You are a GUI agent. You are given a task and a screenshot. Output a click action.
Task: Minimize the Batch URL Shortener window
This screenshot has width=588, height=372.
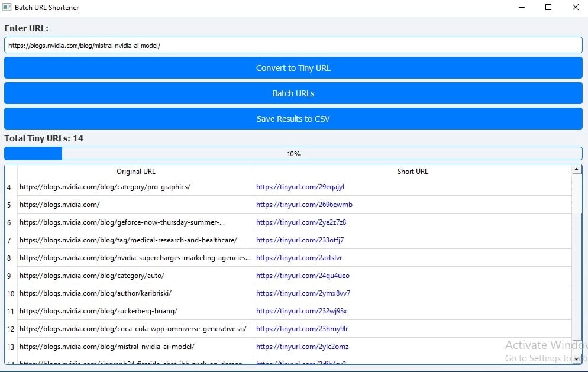pyautogui.click(x=522, y=7)
